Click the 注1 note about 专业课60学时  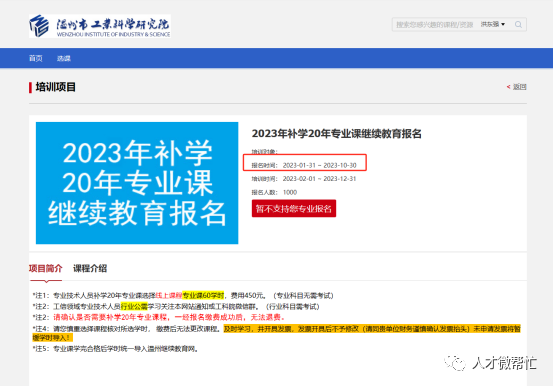click(183, 295)
